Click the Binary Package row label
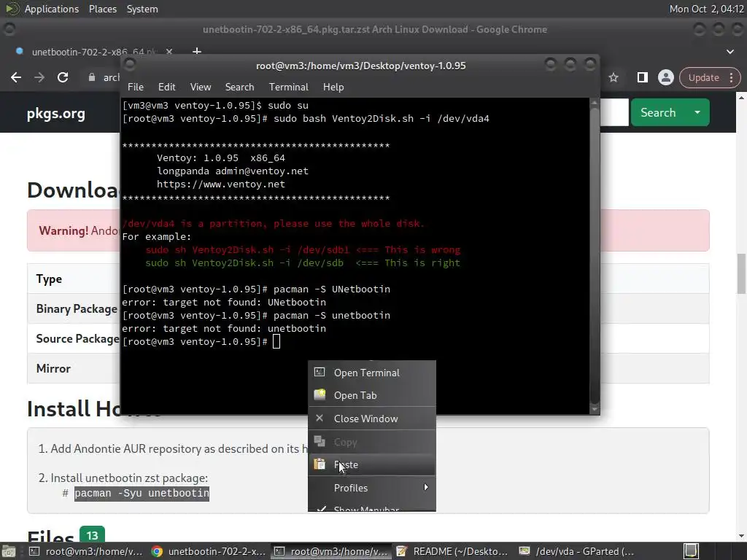 point(77,309)
